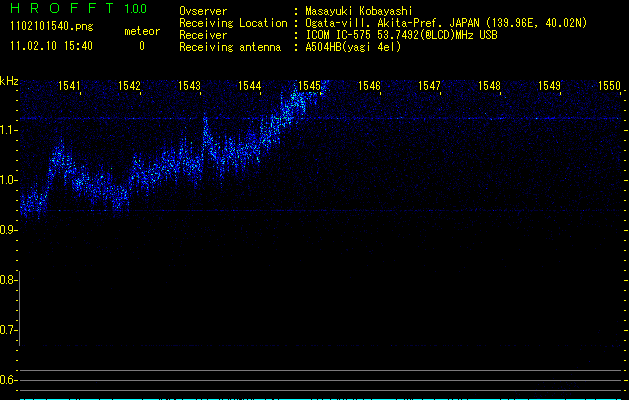Select the 1102101540.png filename text
This screenshot has width=629, height=400.
[45, 27]
